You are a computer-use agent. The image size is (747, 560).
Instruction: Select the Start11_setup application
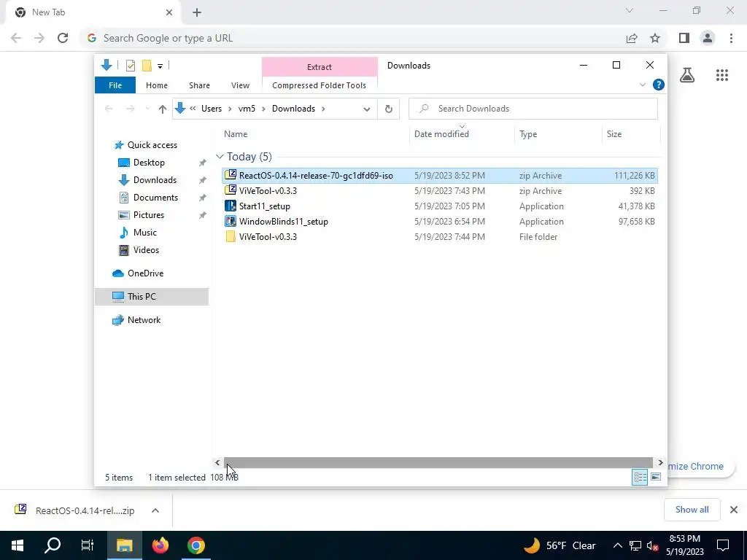click(440, 206)
